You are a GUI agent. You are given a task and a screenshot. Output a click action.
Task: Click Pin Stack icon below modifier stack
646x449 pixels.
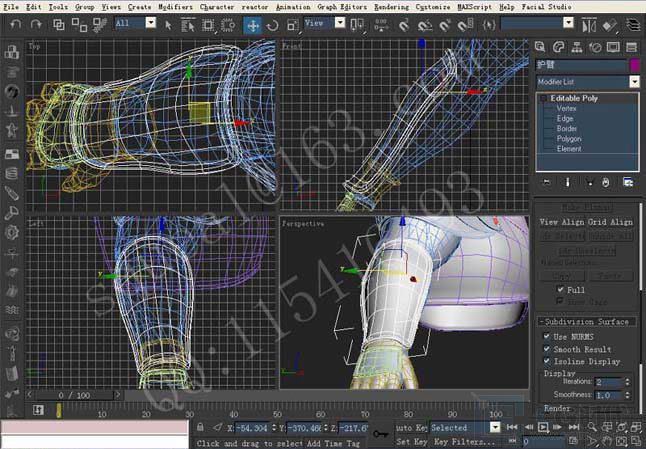[x=547, y=182]
